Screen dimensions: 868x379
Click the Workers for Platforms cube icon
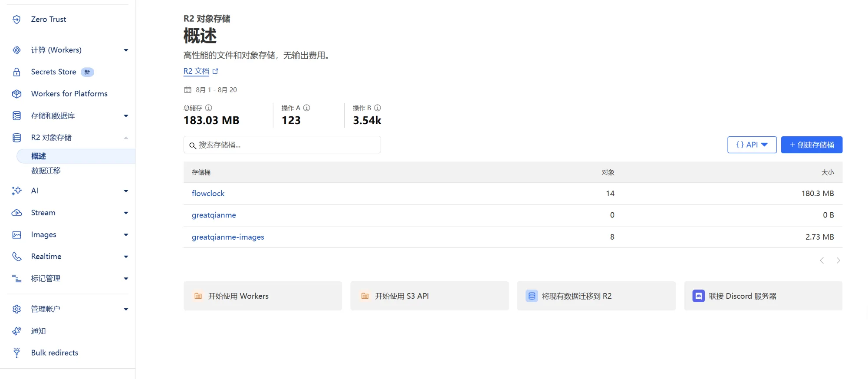point(16,94)
